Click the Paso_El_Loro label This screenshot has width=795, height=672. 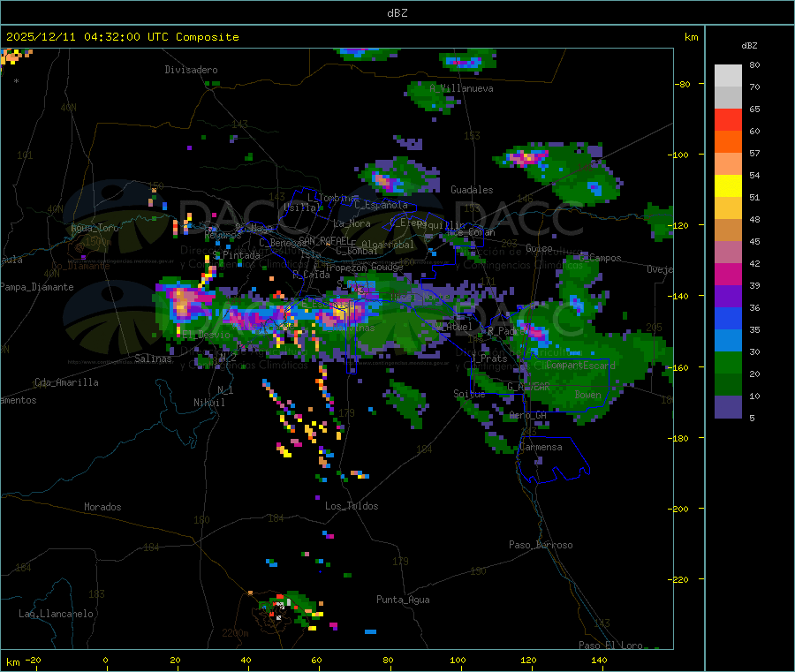point(611,646)
